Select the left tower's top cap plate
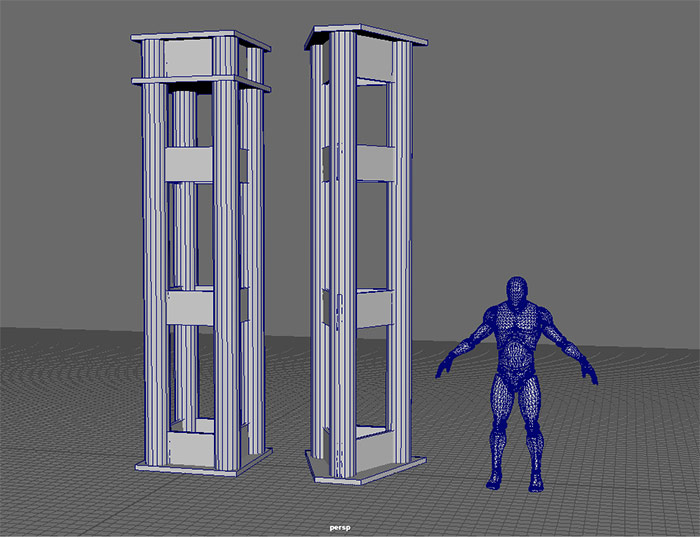This screenshot has width=700, height=537. click(200, 41)
